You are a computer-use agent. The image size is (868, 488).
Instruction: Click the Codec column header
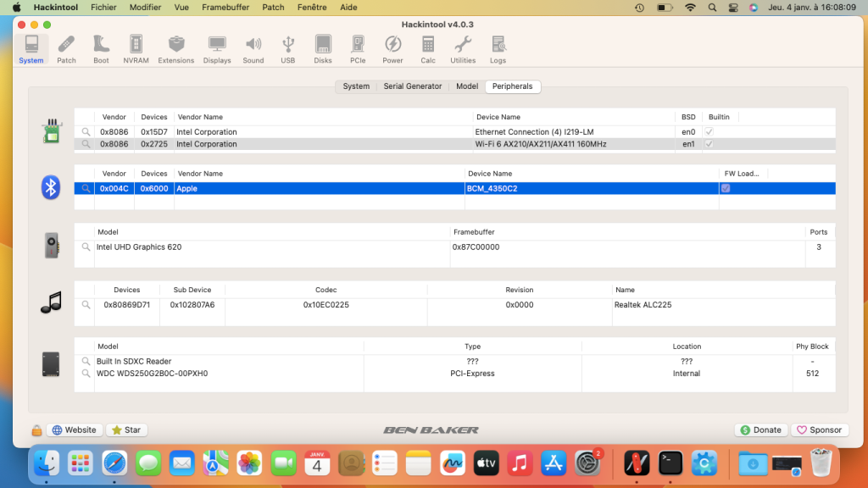click(326, 290)
